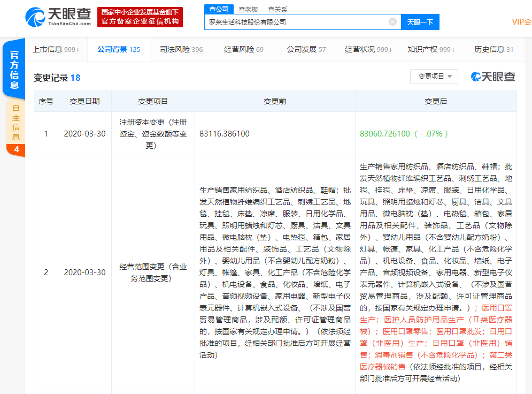Click the TianYanCha logo at top left
Viewport: 532px width, 394px height.
(x=58, y=17)
